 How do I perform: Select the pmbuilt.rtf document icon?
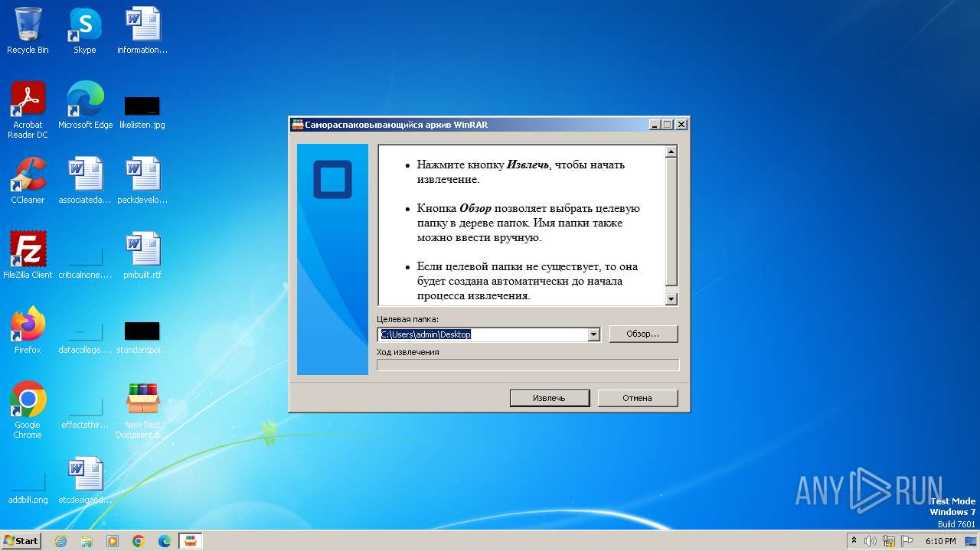pos(142,256)
